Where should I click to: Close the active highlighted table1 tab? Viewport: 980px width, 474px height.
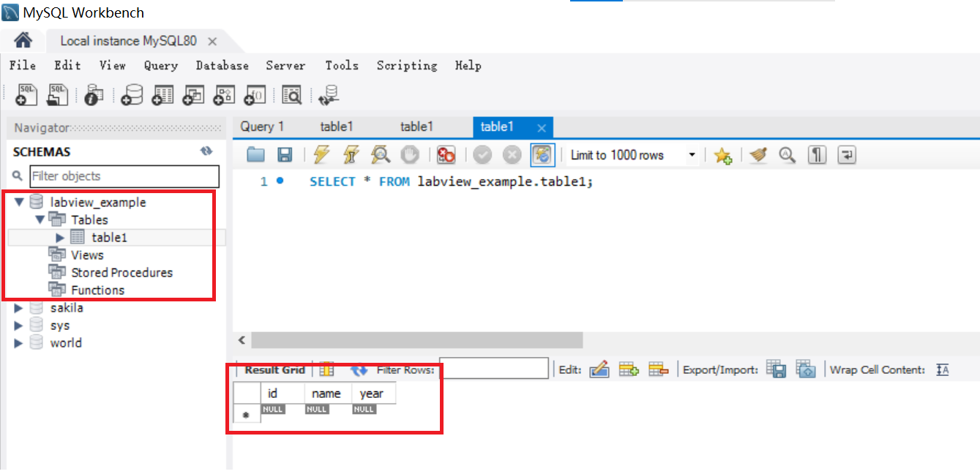[542, 128]
